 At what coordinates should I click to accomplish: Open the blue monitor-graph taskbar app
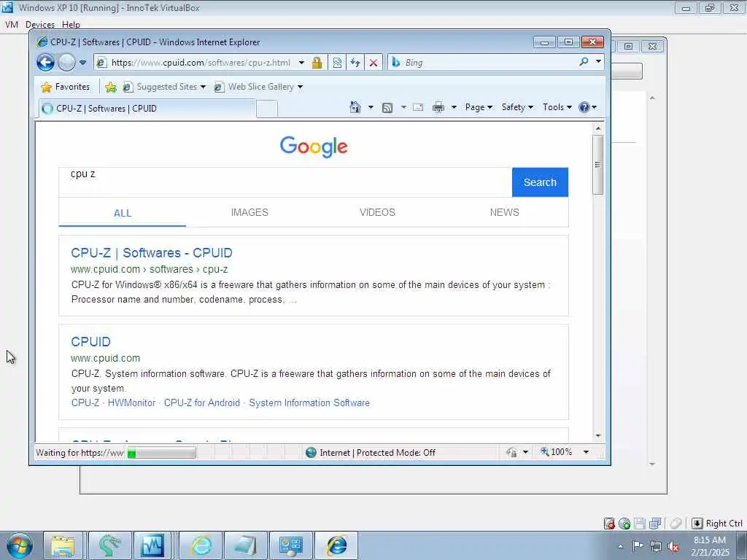point(152,545)
